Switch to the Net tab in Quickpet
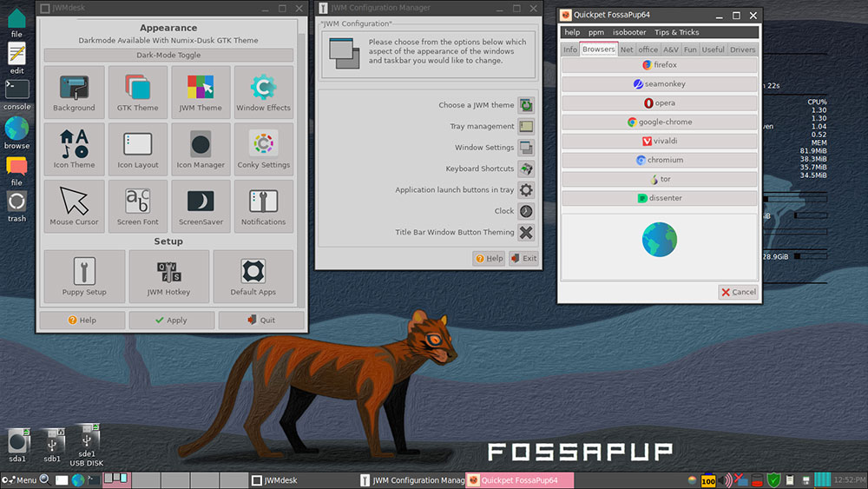 coord(627,50)
